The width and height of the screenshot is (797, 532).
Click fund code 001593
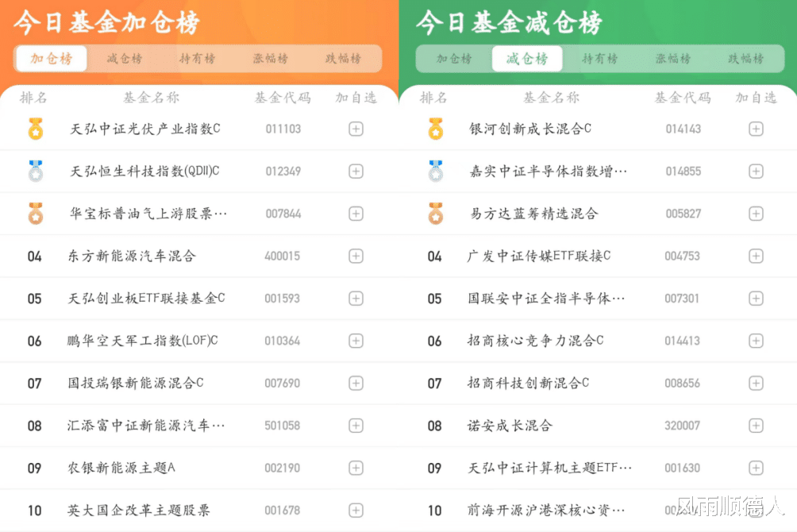point(282,299)
